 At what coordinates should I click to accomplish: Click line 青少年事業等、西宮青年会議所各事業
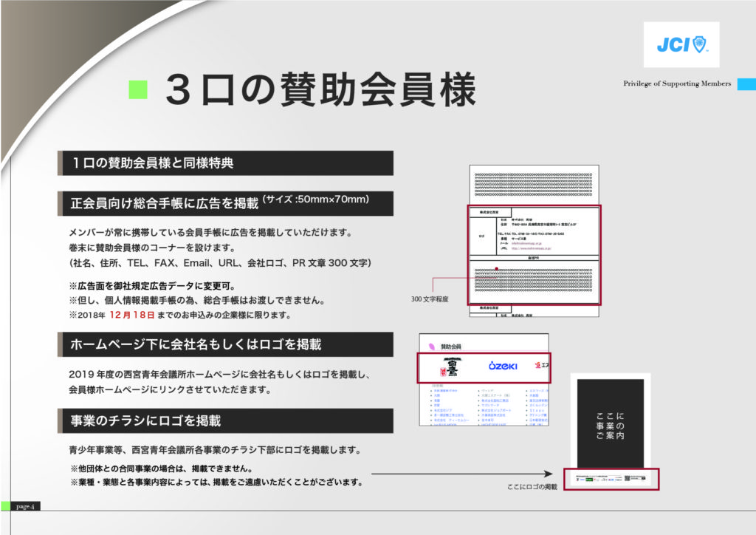pyautogui.click(x=215, y=449)
